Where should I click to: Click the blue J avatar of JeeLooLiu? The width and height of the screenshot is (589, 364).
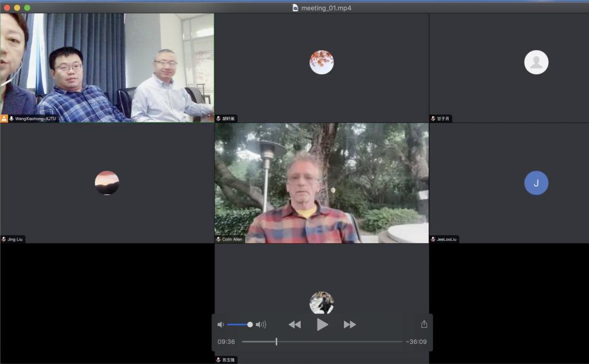point(536,183)
